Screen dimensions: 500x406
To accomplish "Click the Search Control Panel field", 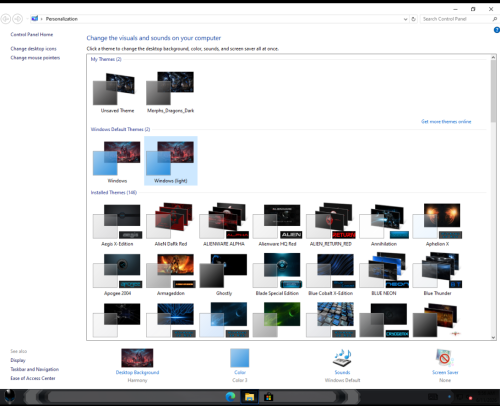I will [456, 19].
